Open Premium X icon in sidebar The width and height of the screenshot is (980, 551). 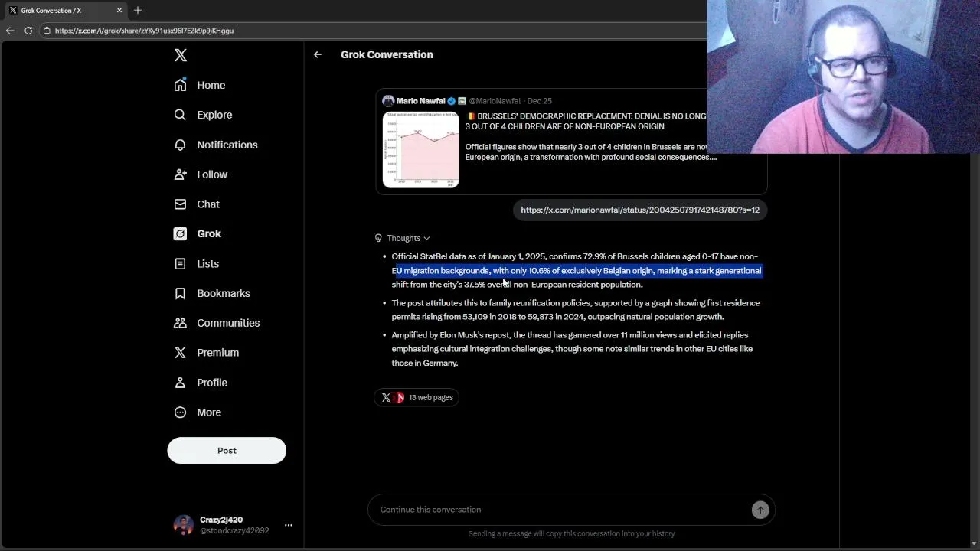point(180,353)
